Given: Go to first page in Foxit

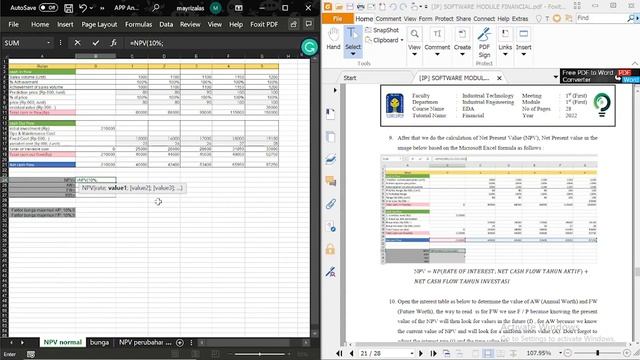Looking at the screenshot, I should tap(339, 353).
